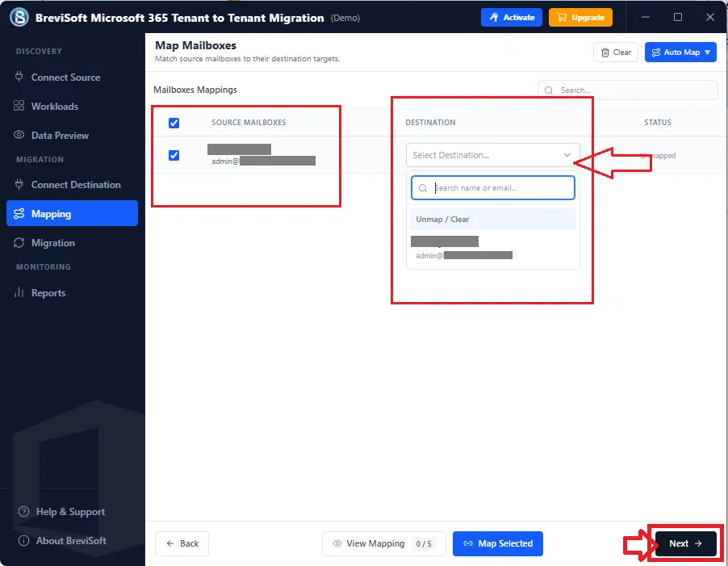Click the Map Selected button
Viewport: 728px width, 566px height.
pyautogui.click(x=498, y=543)
